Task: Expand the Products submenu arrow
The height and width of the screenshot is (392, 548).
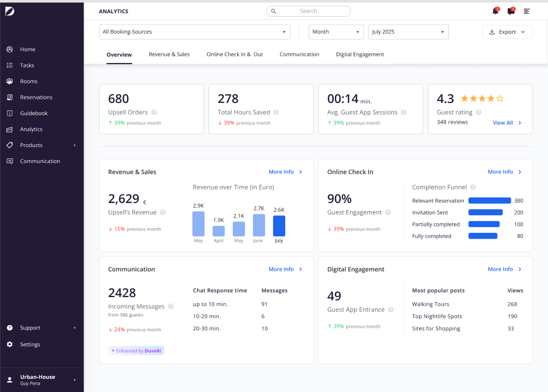Action: point(75,145)
